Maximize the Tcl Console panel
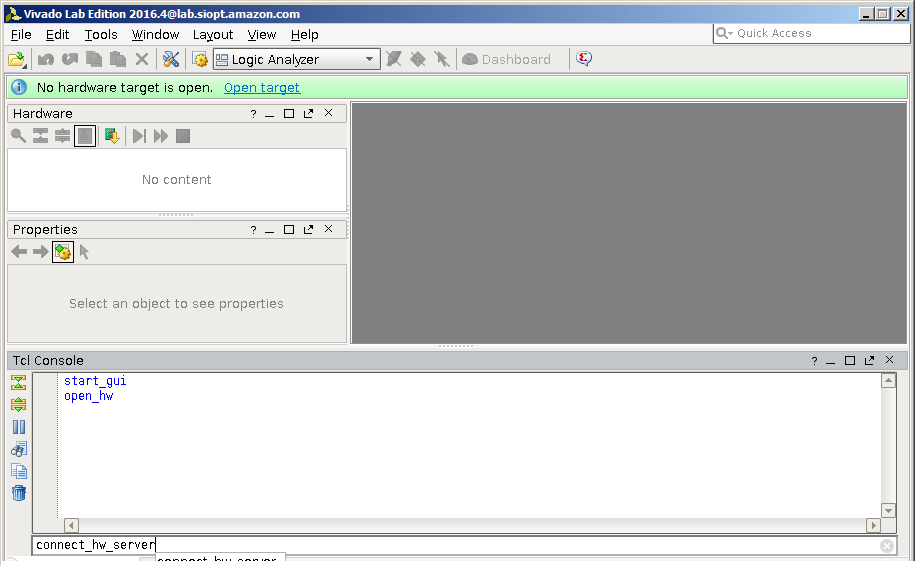 point(850,361)
